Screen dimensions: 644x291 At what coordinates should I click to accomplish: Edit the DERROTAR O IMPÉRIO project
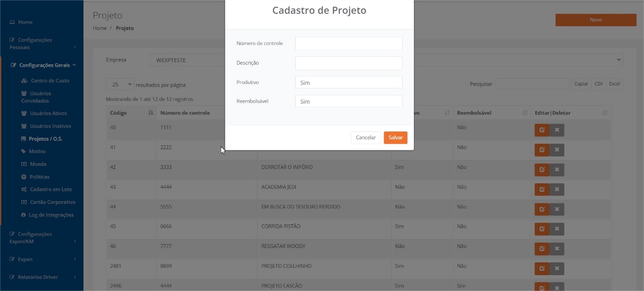[542, 169]
